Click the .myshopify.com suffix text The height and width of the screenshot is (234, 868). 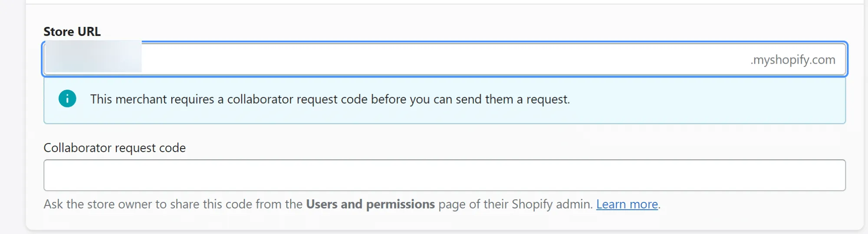click(792, 59)
